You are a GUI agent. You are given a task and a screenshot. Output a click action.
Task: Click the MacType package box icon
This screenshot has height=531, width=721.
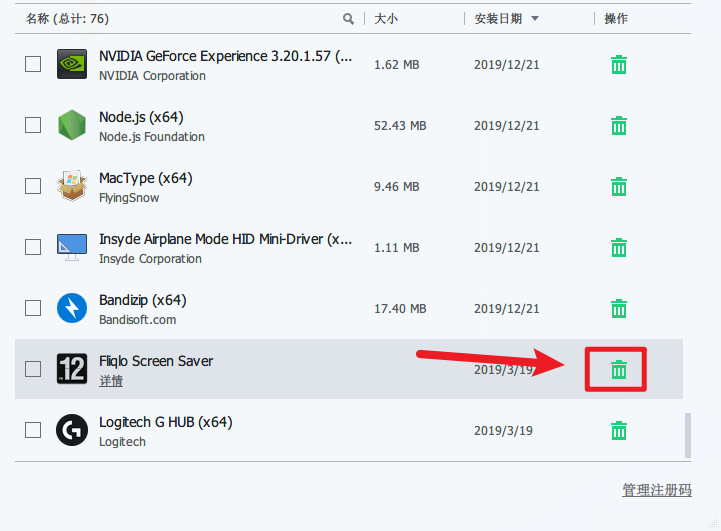click(72, 186)
